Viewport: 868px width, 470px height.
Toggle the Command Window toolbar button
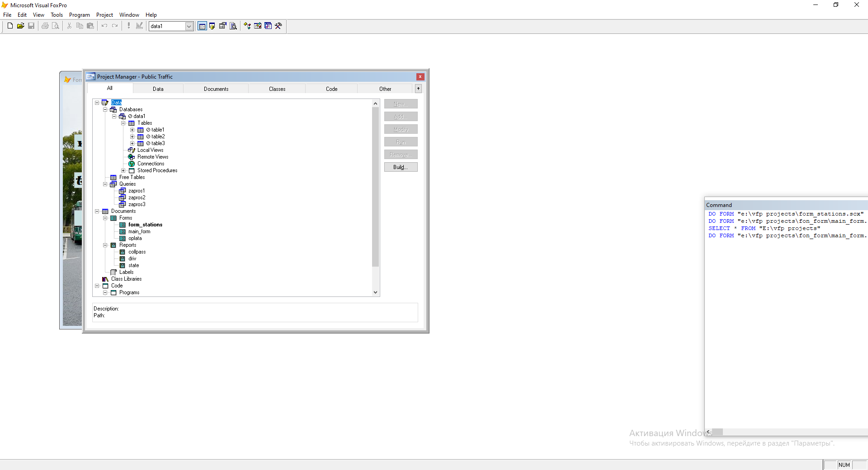pos(202,26)
